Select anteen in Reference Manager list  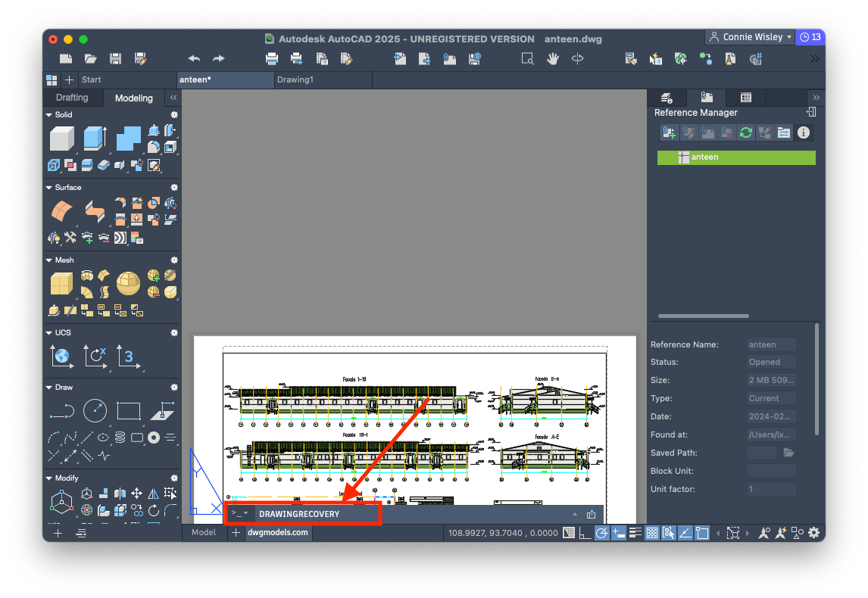click(x=735, y=157)
